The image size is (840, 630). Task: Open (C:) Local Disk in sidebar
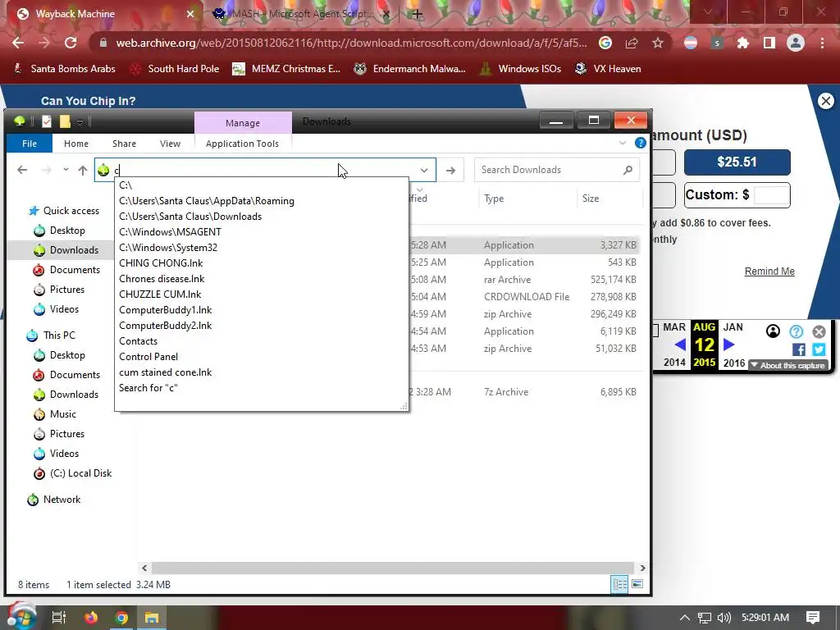[x=80, y=473]
